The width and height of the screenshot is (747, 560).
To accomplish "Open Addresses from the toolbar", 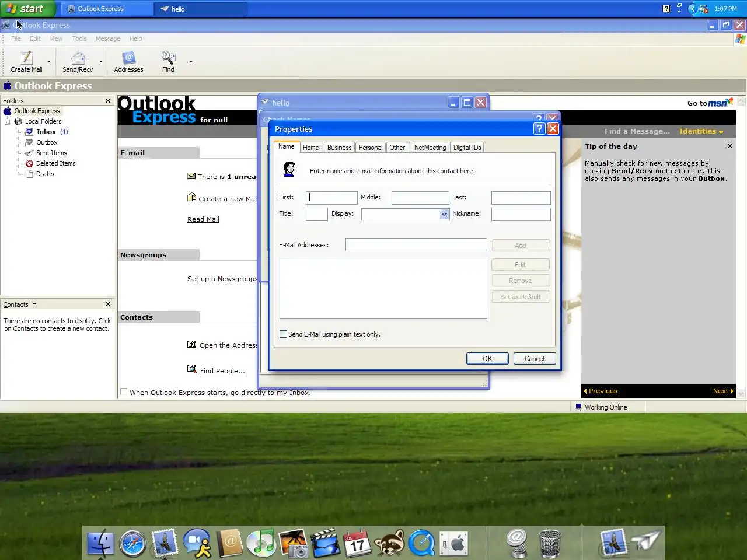I will [x=128, y=61].
